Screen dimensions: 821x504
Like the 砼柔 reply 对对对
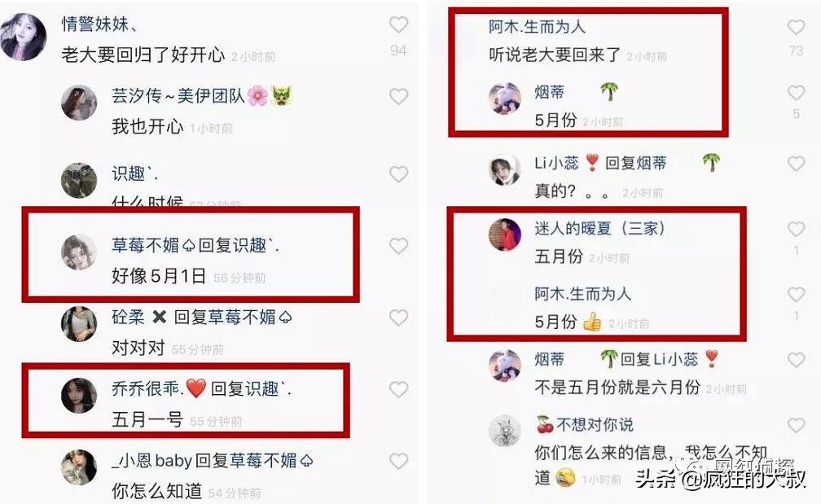pyautogui.click(x=398, y=318)
